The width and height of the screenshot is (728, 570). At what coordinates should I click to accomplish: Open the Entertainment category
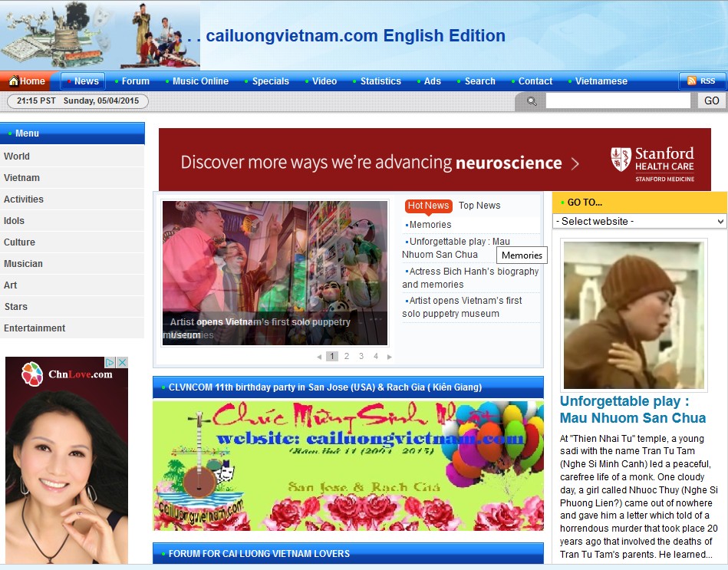pyautogui.click(x=72, y=328)
